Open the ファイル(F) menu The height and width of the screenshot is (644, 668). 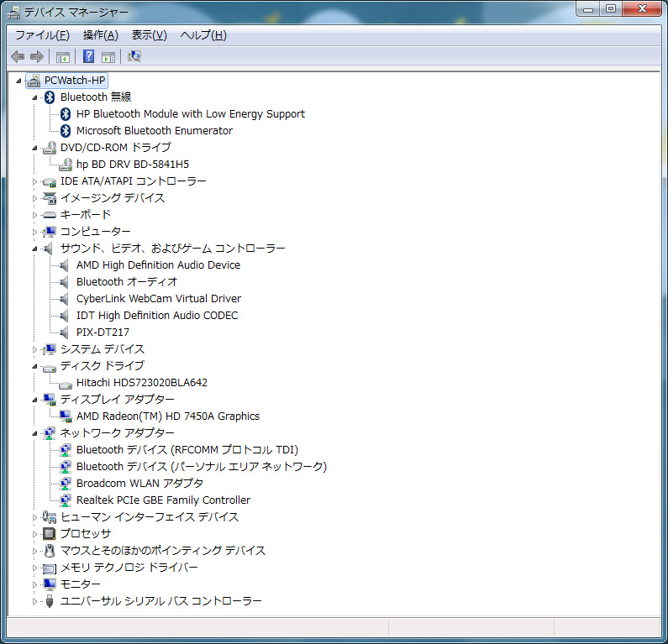42,35
